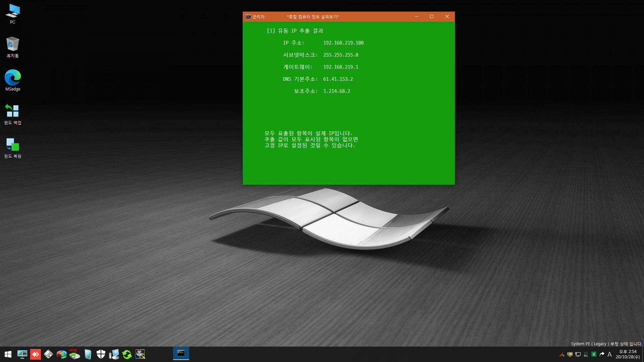644x362 pixels.
Task: Click the computer monitor taskbar icon
Action: tap(114, 354)
